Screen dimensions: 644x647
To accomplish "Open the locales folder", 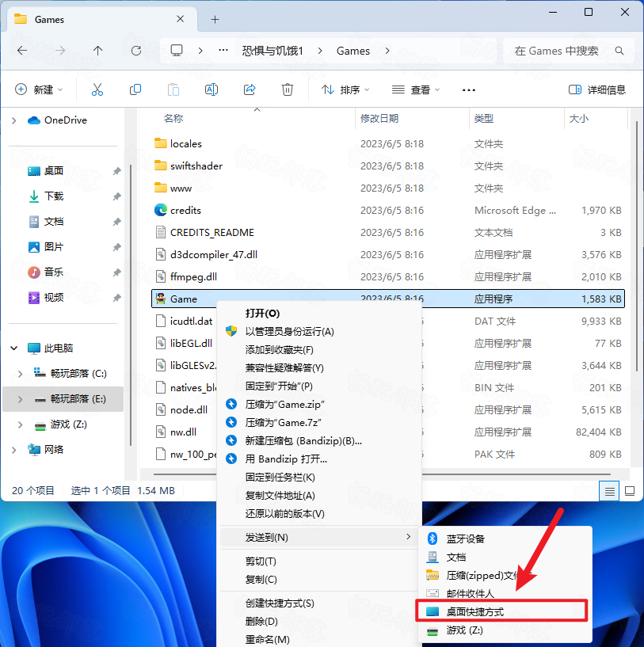I will [x=388, y=144].
